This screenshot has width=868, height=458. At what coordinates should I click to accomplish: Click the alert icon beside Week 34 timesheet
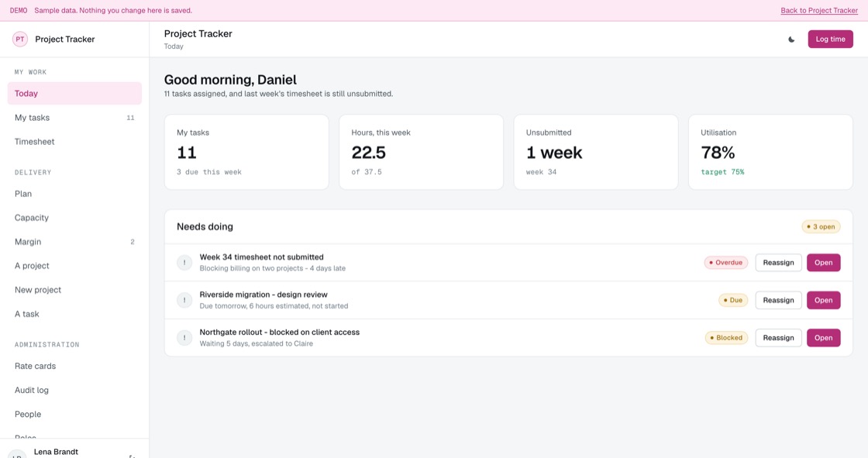coord(184,263)
